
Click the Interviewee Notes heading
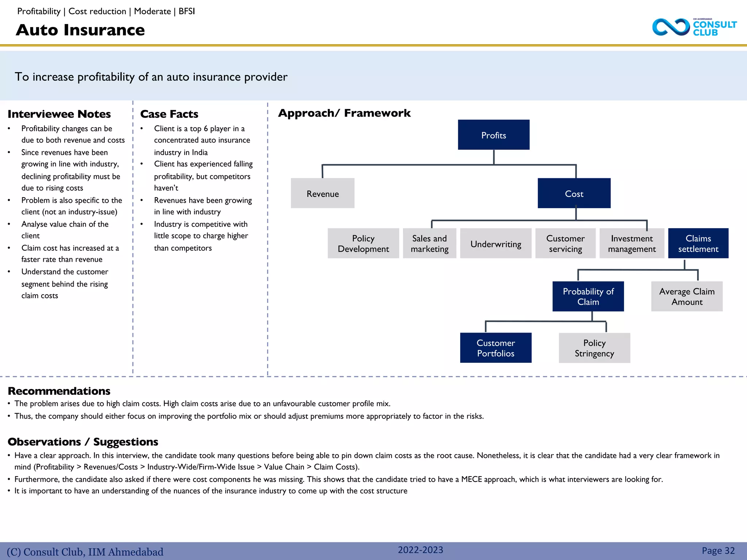pyautogui.click(x=59, y=114)
